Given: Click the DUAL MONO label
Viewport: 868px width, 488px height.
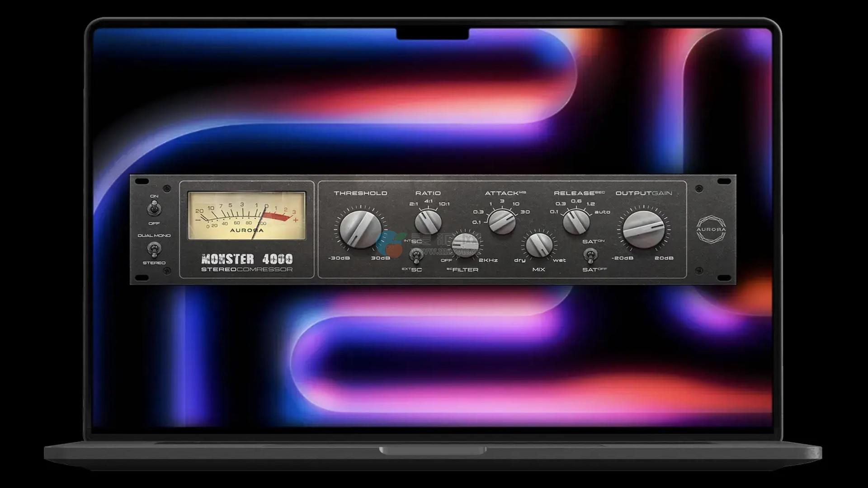Looking at the screenshot, I should click(x=154, y=236).
